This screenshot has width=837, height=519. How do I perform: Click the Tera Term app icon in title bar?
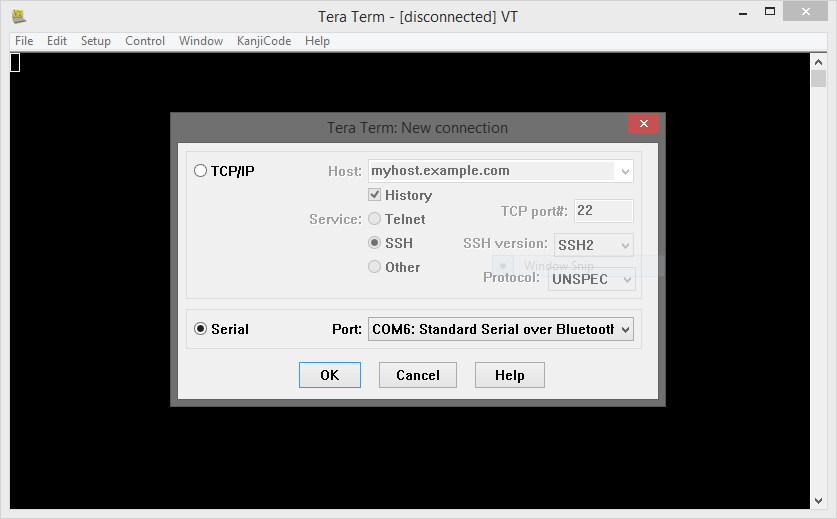coord(19,17)
